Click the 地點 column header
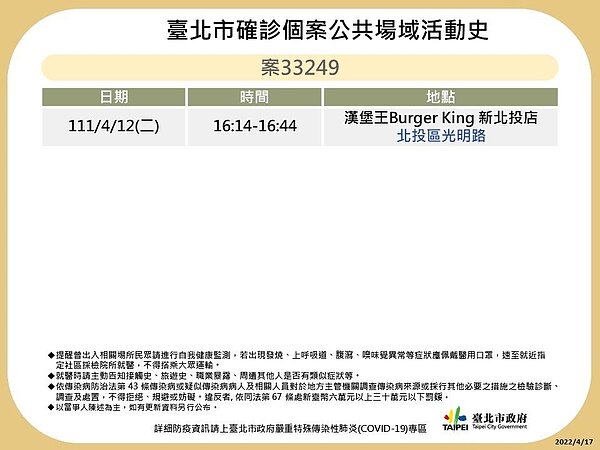 coord(441,97)
